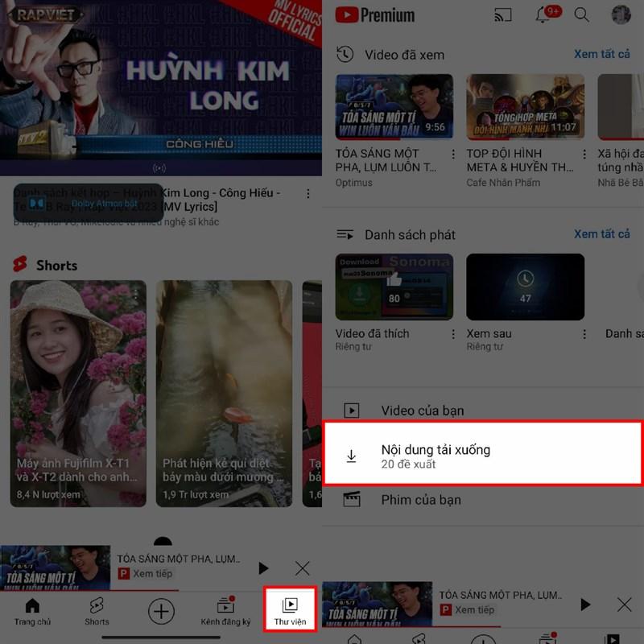Click the Video đã xem history icon

(x=345, y=54)
